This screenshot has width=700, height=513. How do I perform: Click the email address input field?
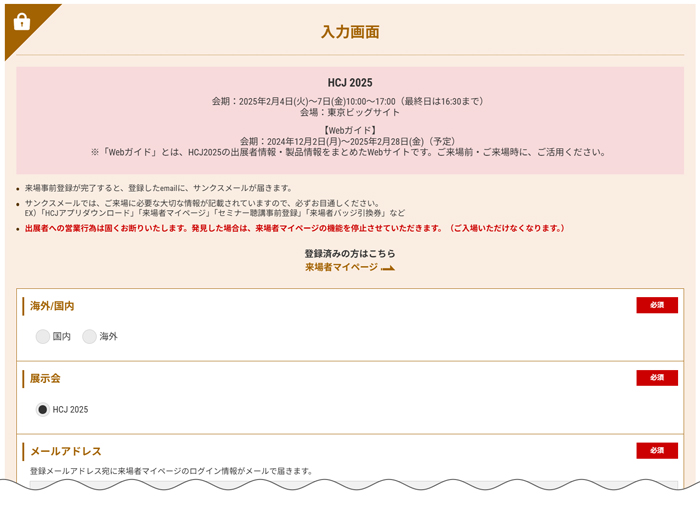point(354,485)
